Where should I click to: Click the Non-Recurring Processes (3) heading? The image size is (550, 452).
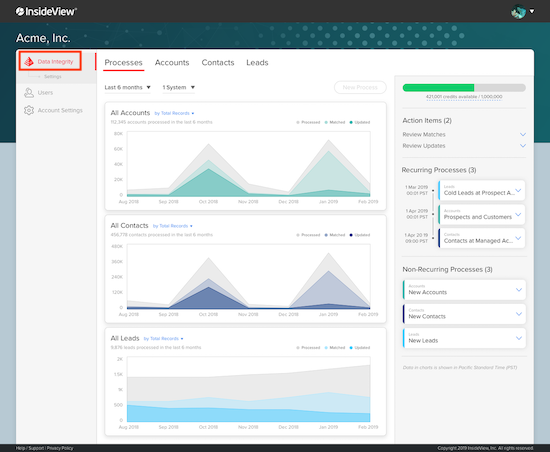coord(447,270)
